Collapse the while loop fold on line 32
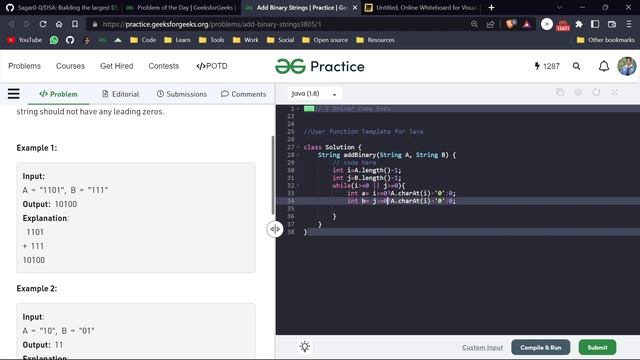Screen dimensions: 640x360 click(298, 185)
